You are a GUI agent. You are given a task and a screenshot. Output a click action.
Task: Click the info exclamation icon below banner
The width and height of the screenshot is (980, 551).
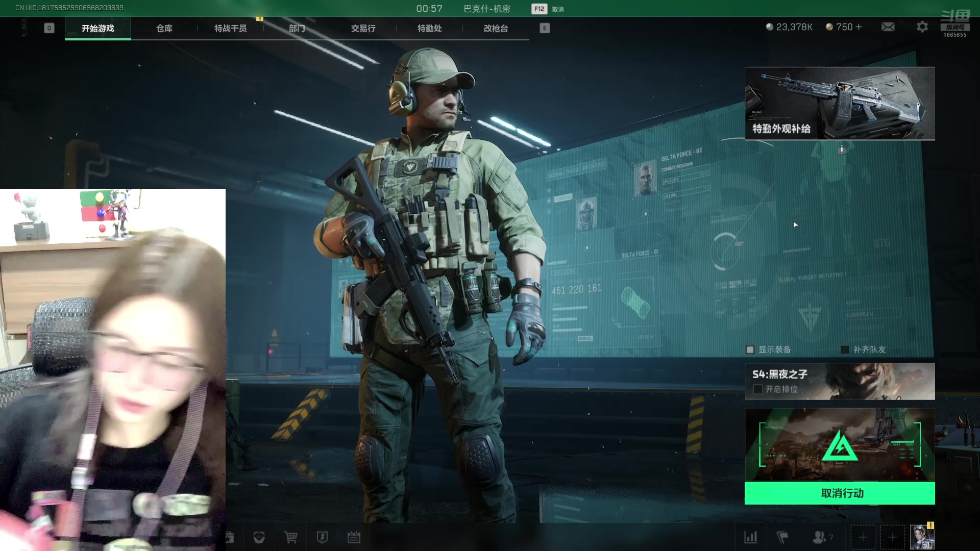point(842,149)
